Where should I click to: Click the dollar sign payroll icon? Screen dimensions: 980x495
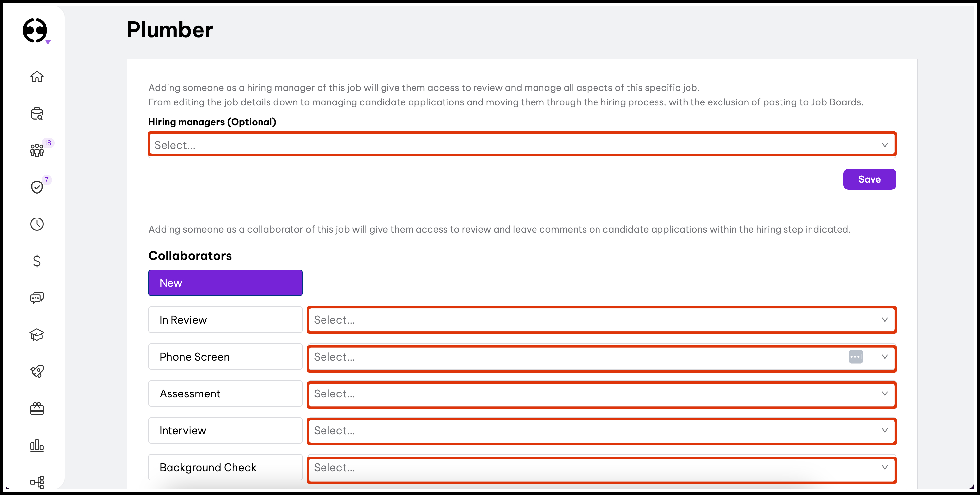(37, 261)
